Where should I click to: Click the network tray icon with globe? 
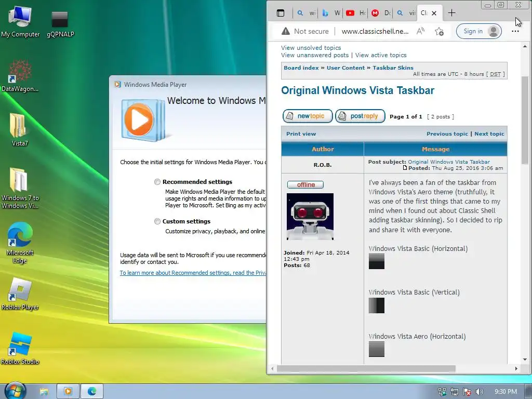pyautogui.click(x=442, y=392)
